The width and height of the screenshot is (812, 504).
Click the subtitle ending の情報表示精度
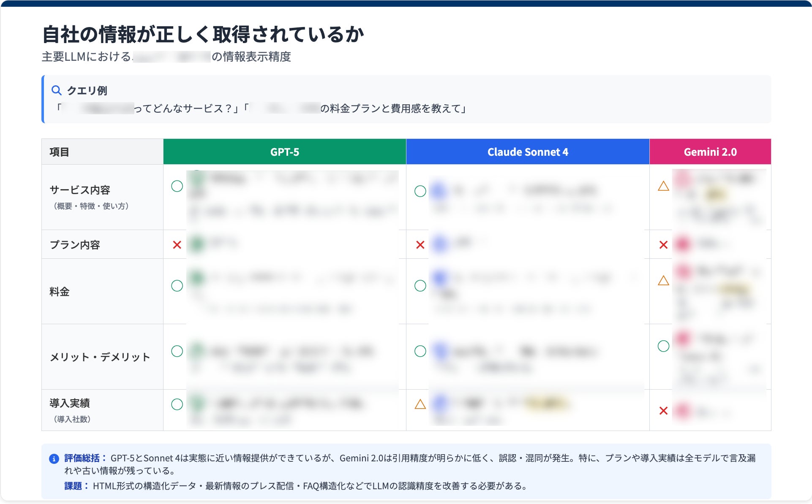click(x=166, y=57)
